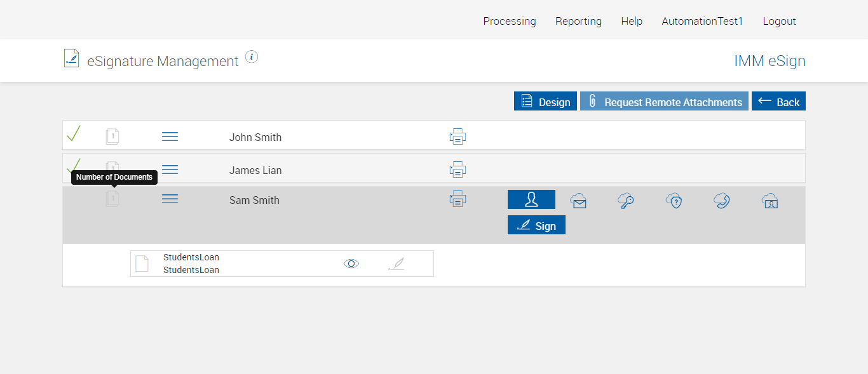Viewport: 868px width, 374px height.
Task: Select the in-person signer silhouette button
Action: tap(531, 199)
